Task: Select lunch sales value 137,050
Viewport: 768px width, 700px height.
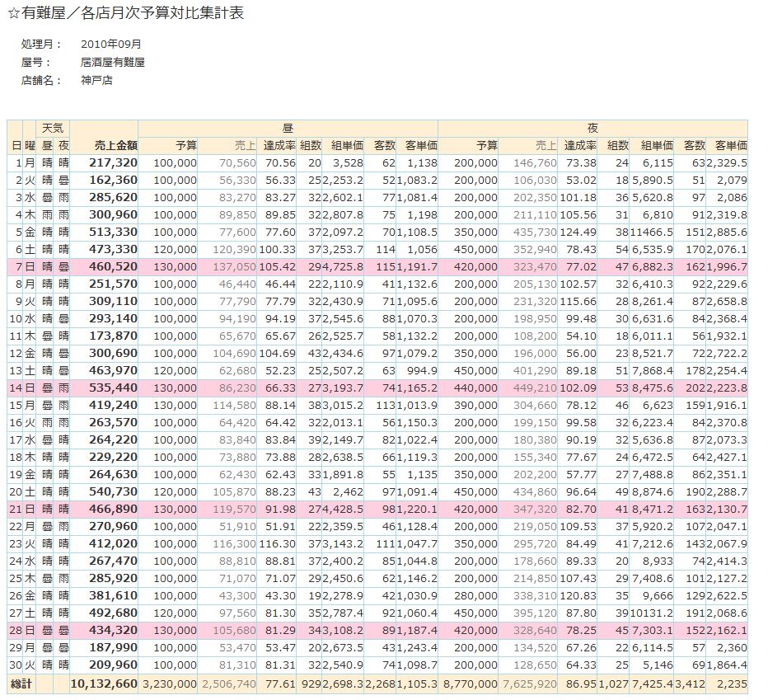Action: pyautogui.click(x=234, y=266)
